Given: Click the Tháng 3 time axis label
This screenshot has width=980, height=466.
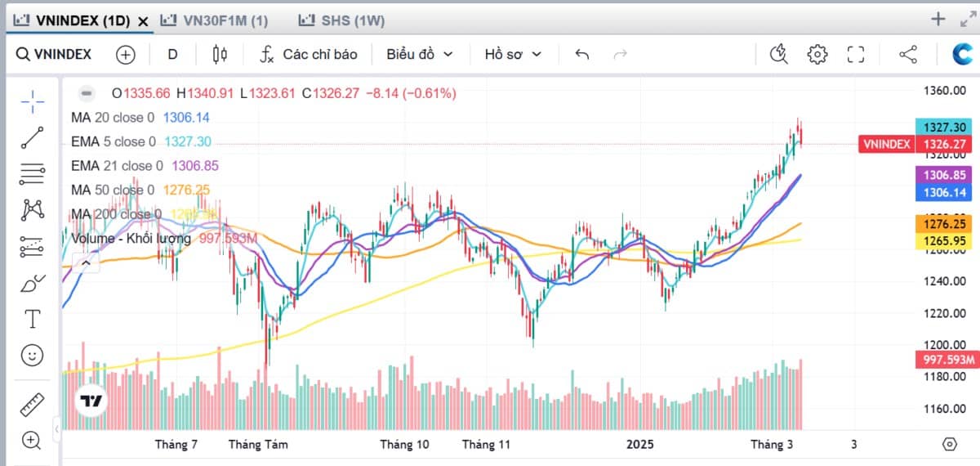Looking at the screenshot, I should 770,445.
